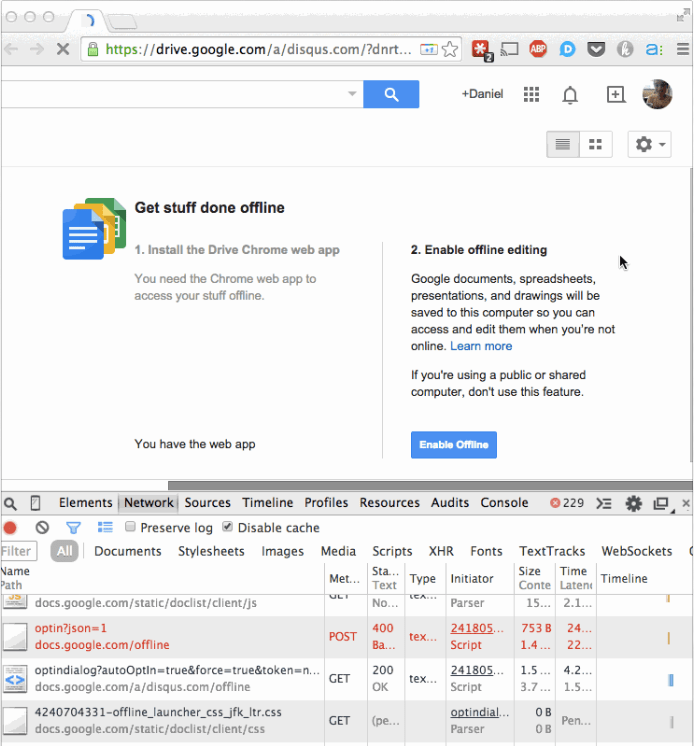The width and height of the screenshot is (694, 746).
Task: Open the Drive settings gear dropdown
Action: (x=649, y=144)
